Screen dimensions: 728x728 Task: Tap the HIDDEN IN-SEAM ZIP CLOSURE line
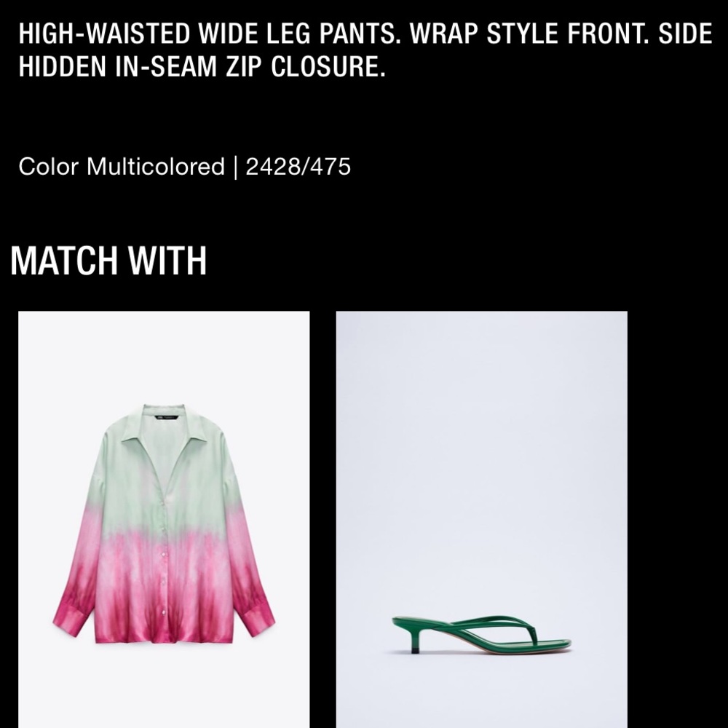tap(202, 66)
